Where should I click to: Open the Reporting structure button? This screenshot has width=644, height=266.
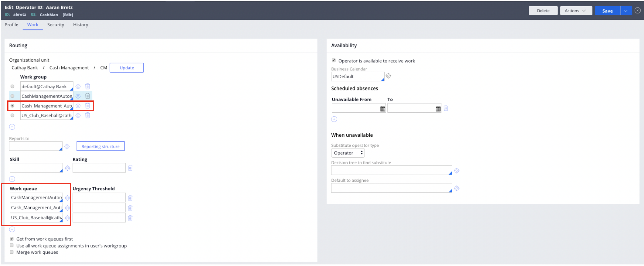click(101, 146)
